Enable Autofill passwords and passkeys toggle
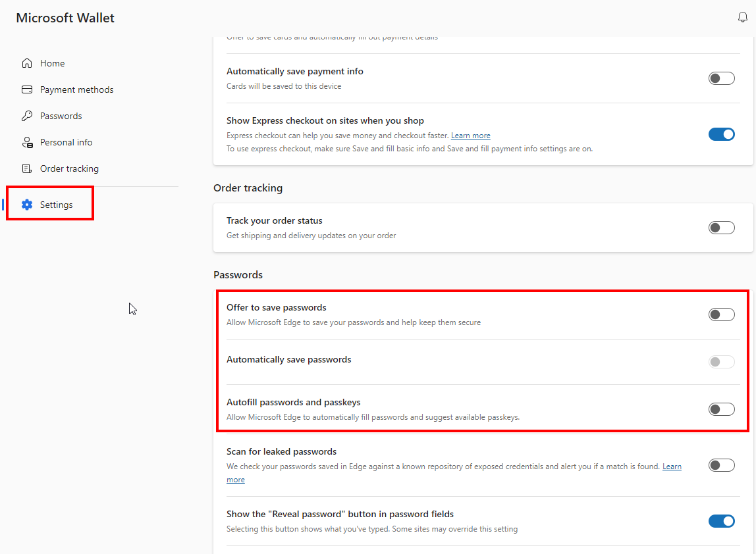Viewport: 756px width, 554px height. (721, 409)
